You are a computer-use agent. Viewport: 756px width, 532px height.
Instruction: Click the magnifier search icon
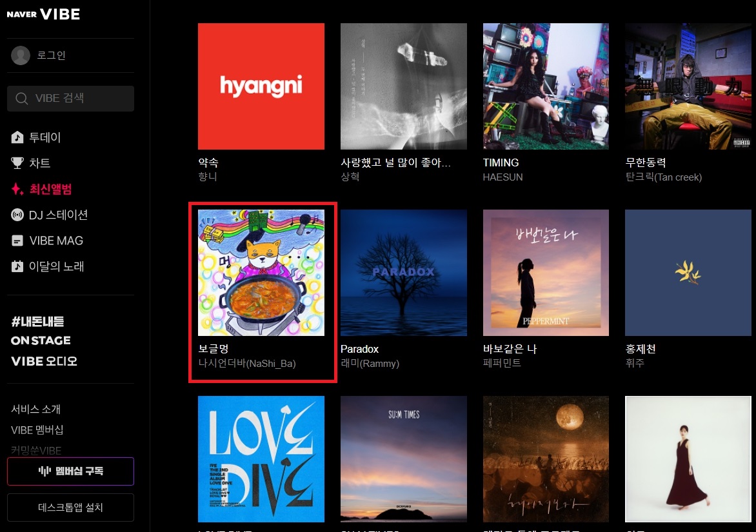tap(22, 98)
